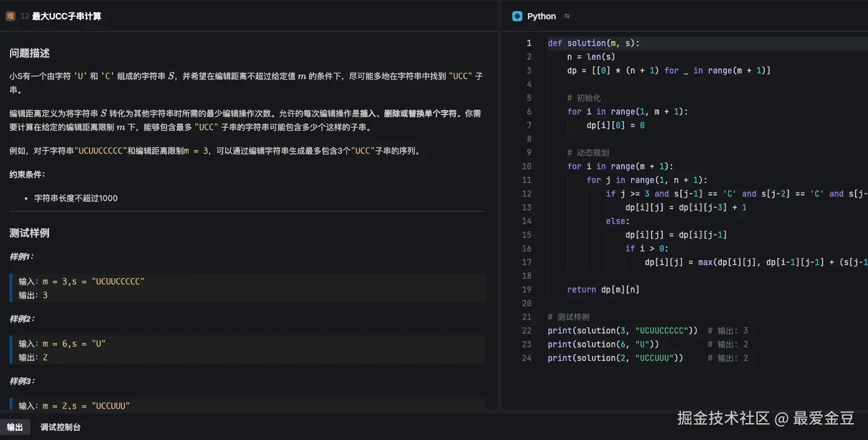The width and height of the screenshot is (868, 440).
Task: Click the 测试样例 heading
Action: [29, 233]
